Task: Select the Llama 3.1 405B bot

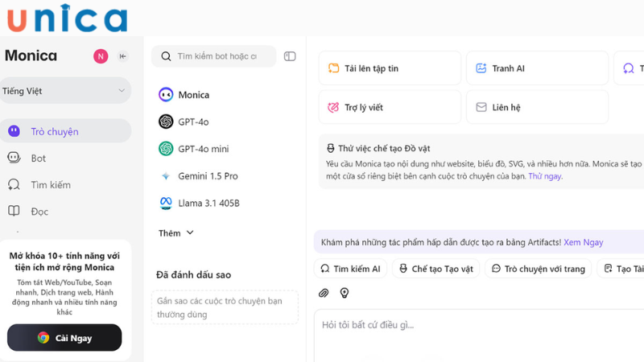Action: coord(208,204)
